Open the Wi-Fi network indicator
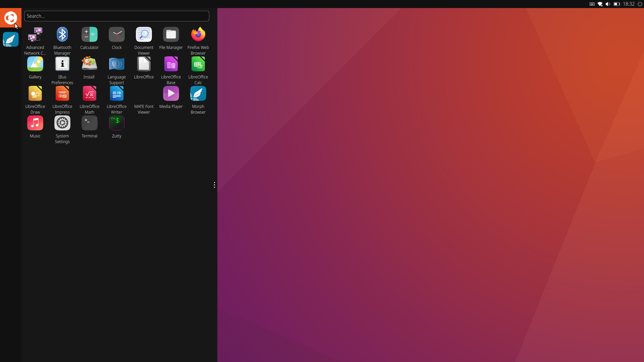This screenshot has height=362, width=644. [x=600, y=4]
